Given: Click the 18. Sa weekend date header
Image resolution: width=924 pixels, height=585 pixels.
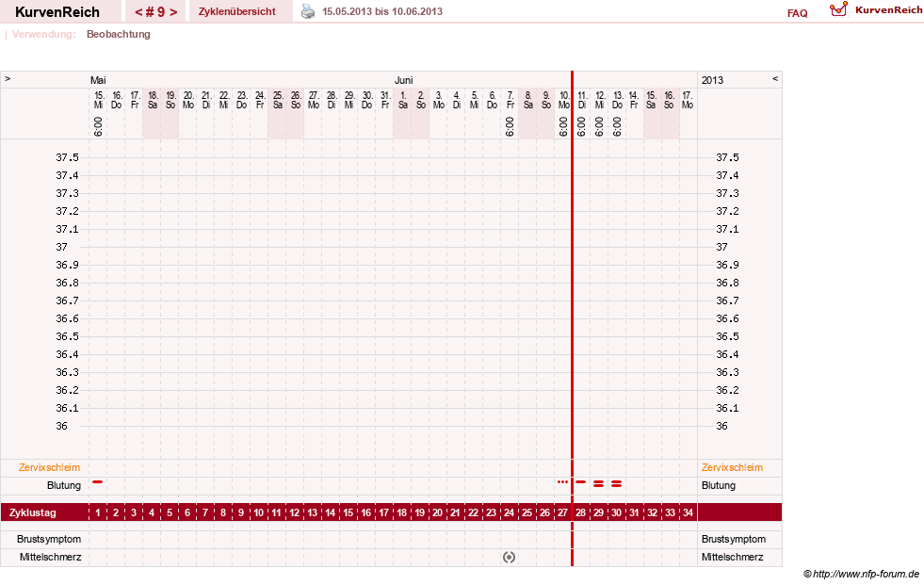Looking at the screenshot, I should coord(152,100).
